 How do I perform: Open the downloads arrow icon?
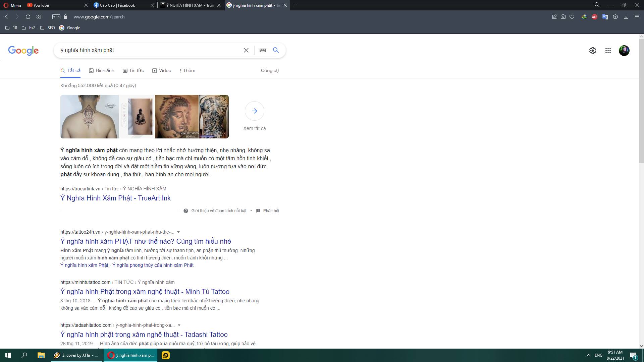point(626,17)
